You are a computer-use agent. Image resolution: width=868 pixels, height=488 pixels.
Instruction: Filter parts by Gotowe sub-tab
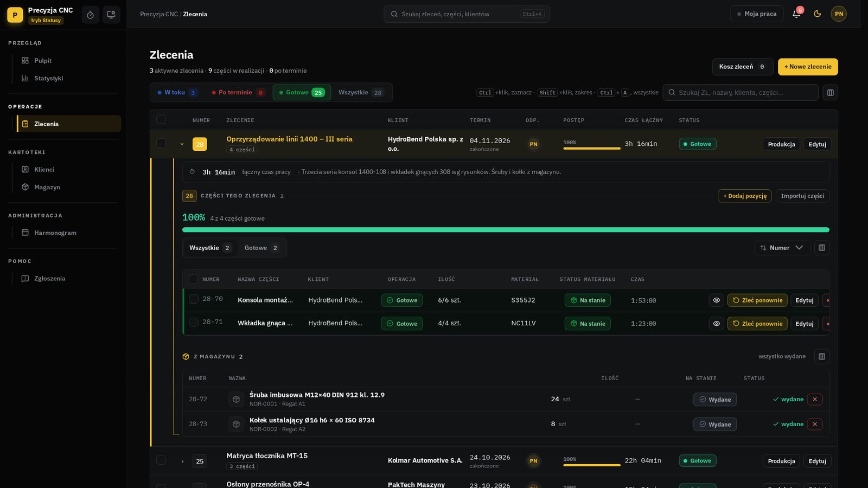(261, 248)
